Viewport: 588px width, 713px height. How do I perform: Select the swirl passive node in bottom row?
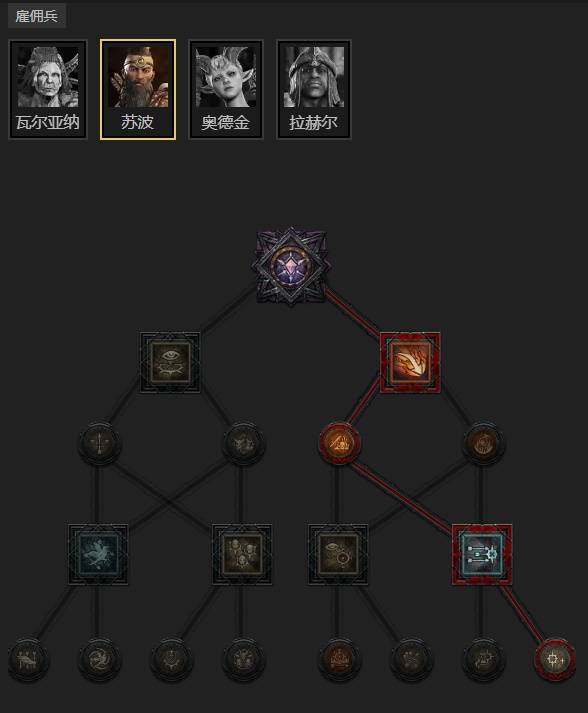click(100, 659)
